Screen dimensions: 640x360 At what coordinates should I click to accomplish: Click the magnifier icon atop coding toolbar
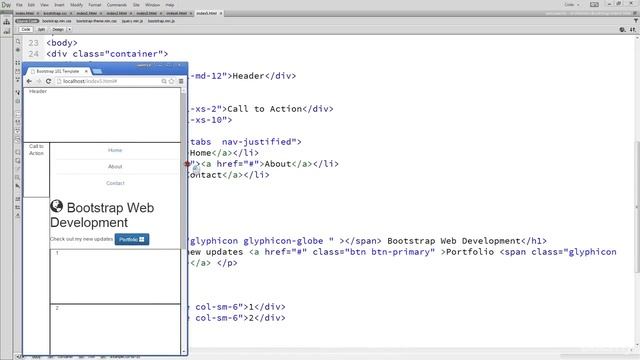click(x=18, y=42)
